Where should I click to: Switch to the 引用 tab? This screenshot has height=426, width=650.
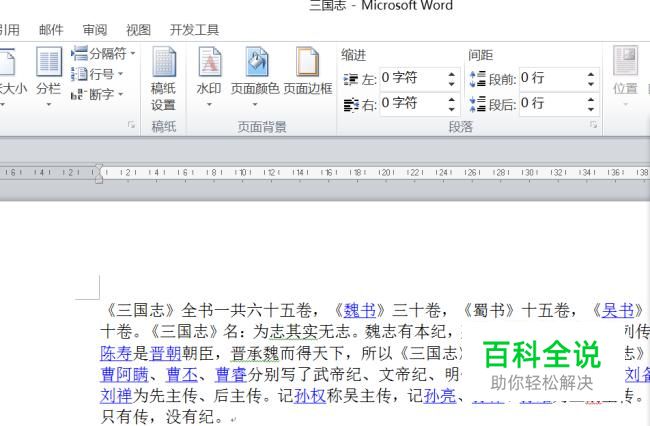(x=9, y=30)
